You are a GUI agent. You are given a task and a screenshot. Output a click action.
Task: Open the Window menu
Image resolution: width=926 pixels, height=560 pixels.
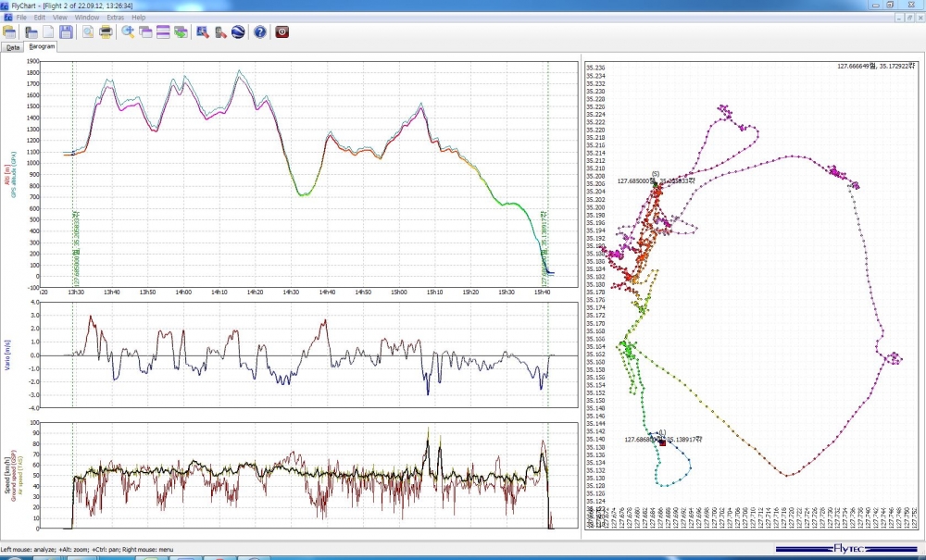87,18
